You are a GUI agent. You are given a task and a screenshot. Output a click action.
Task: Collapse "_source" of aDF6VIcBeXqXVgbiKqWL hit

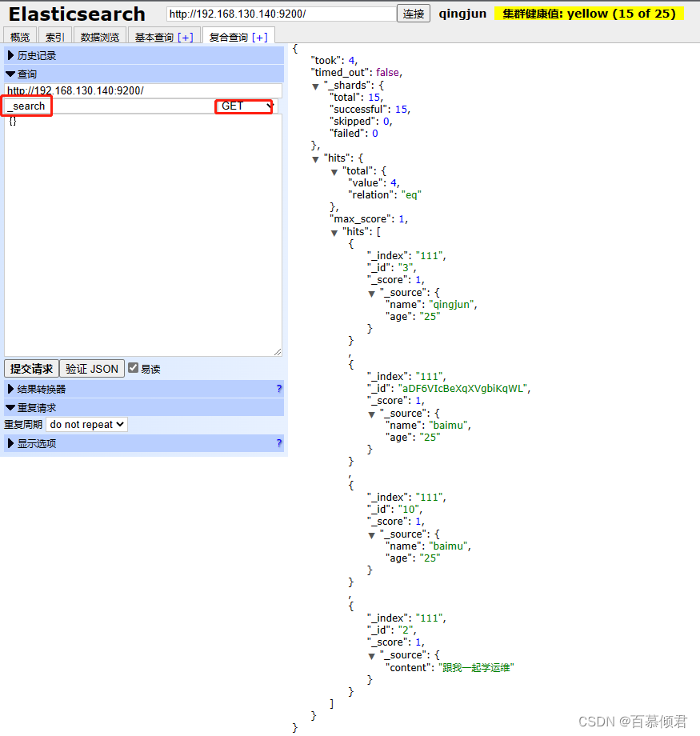point(372,414)
